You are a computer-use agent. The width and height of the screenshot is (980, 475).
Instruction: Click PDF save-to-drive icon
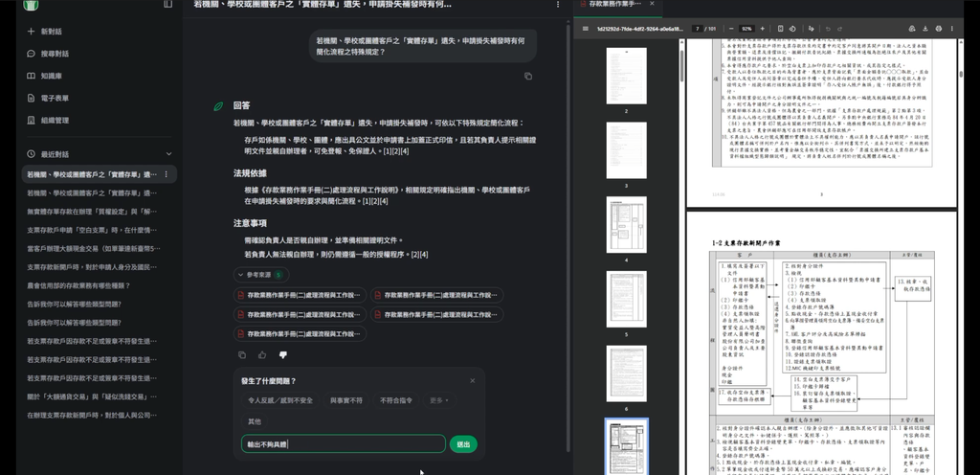[912, 29]
